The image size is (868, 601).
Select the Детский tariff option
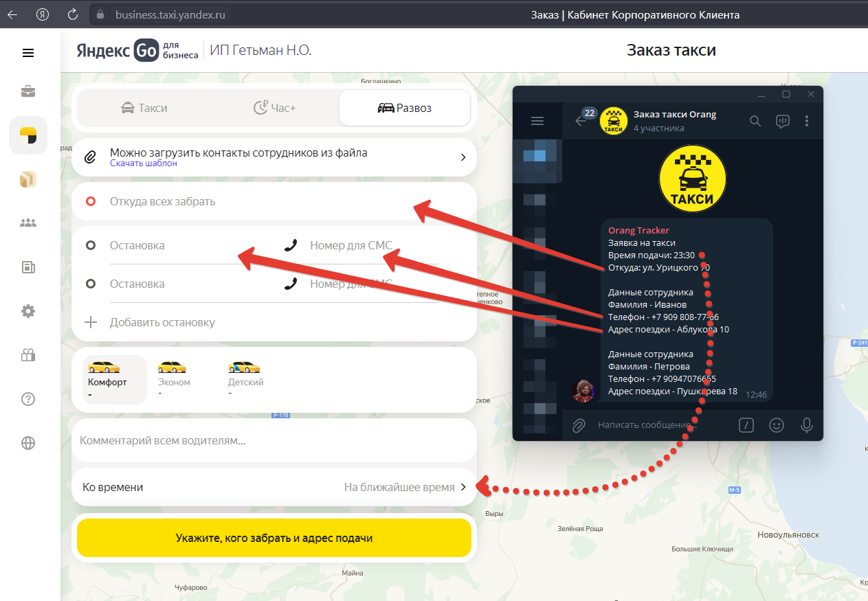coord(245,378)
